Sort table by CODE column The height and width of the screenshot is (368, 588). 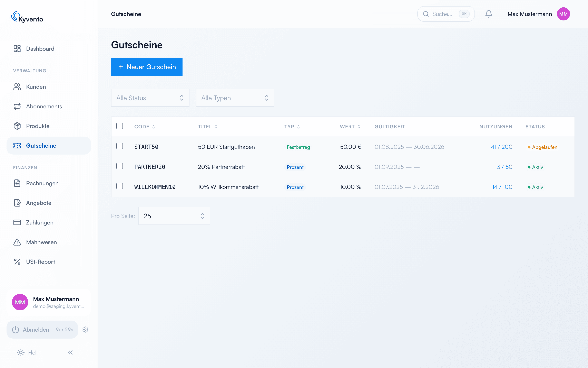[x=145, y=127]
